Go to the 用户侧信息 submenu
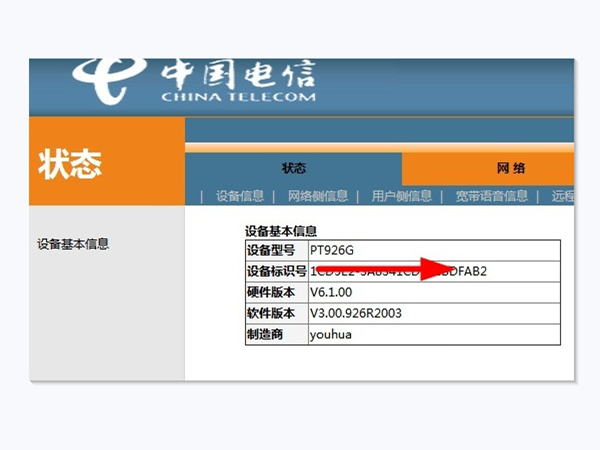 click(401, 196)
